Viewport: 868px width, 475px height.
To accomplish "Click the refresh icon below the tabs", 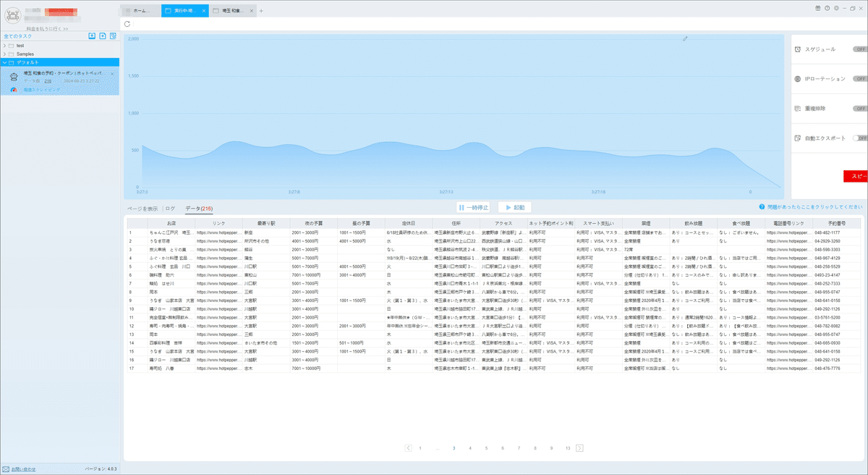I will pyautogui.click(x=128, y=24).
